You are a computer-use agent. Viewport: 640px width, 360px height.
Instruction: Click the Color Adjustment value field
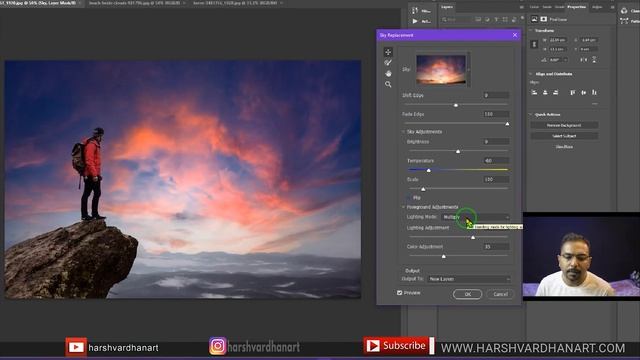pyautogui.click(x=496, y=247)
